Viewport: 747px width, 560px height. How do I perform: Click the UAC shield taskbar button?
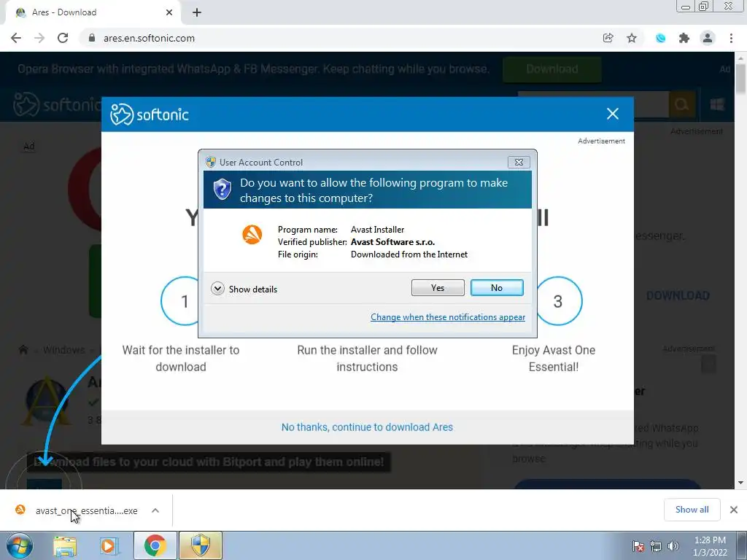[201, 545]
